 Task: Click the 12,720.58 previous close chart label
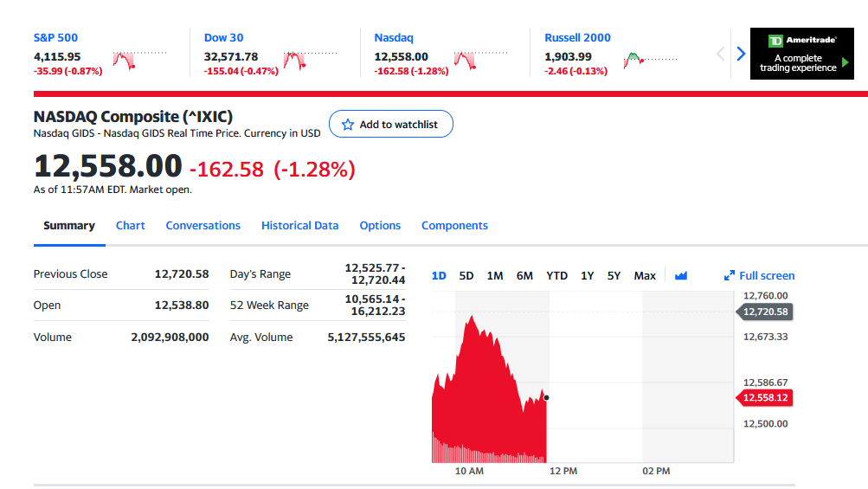(x=764, y=312)
